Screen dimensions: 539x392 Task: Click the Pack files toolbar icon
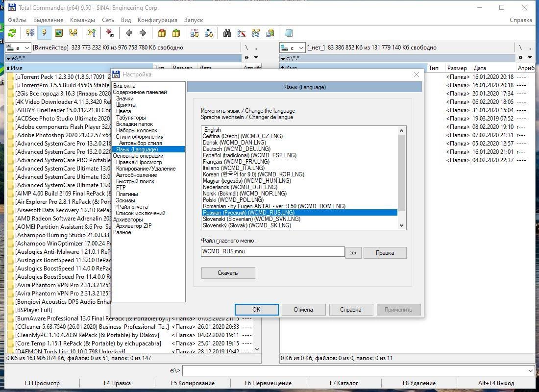162,33
